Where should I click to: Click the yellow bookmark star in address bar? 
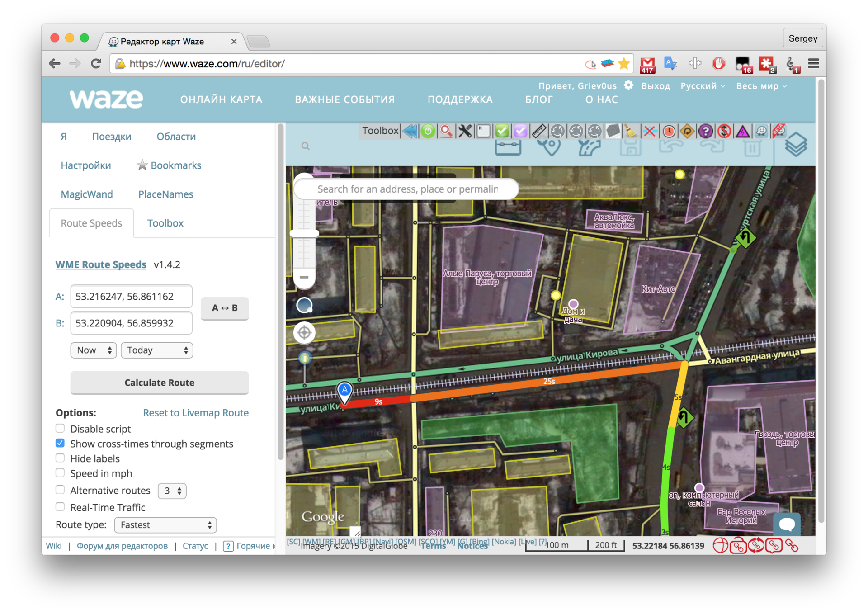pyautogui.click(x=624, y=63)
